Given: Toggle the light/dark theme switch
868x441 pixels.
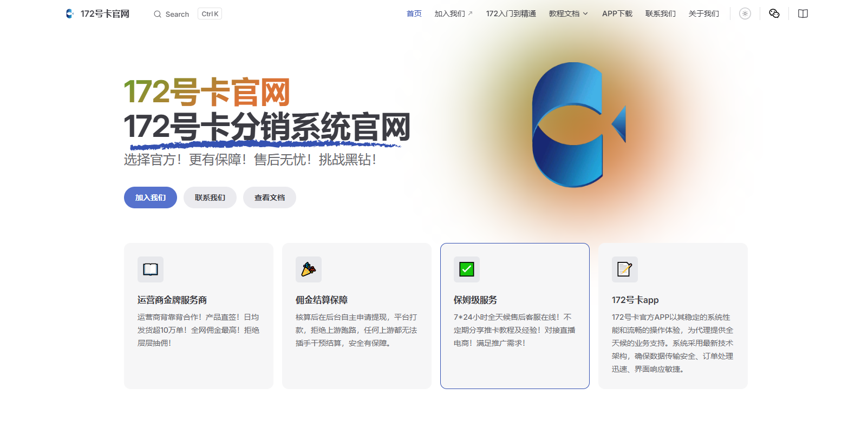Looking at the screenshot, I should pyautogui.click(x=745, y=14).
